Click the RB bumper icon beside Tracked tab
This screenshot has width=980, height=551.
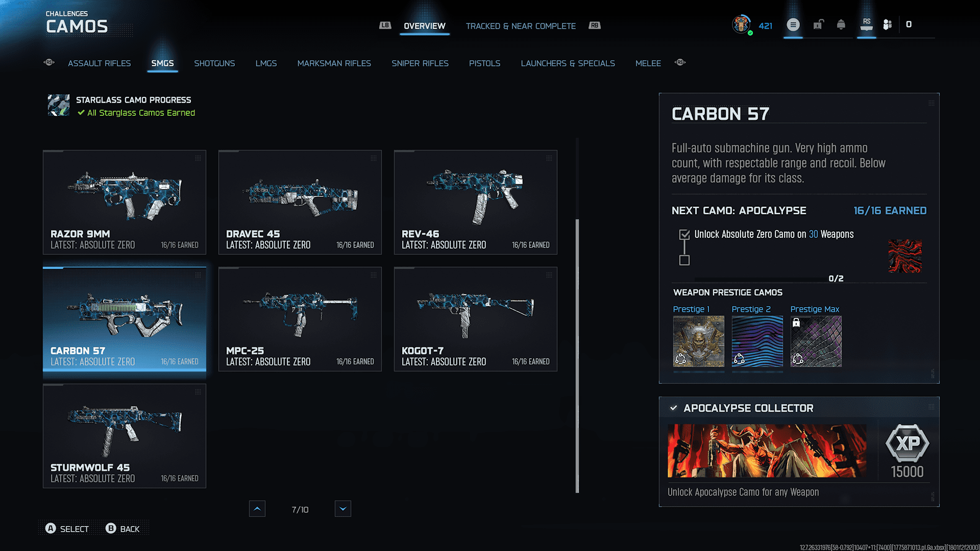coord(595,26)
